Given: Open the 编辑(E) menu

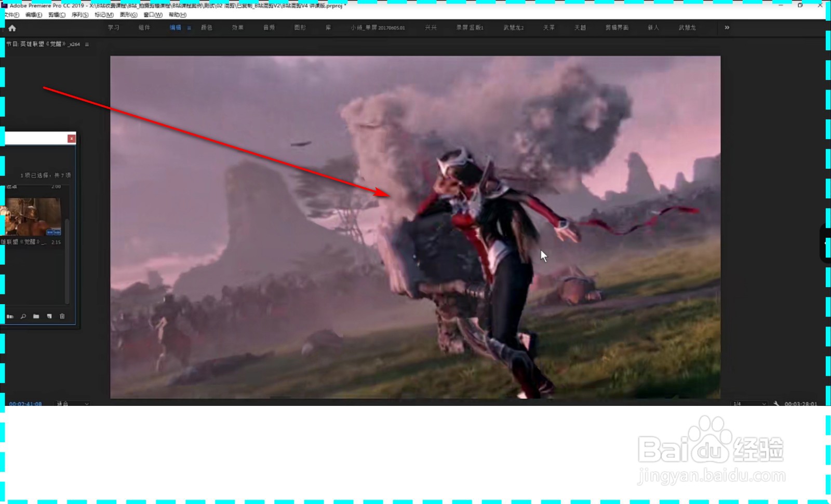Looking at the screenshot, I should pos(34,15).
